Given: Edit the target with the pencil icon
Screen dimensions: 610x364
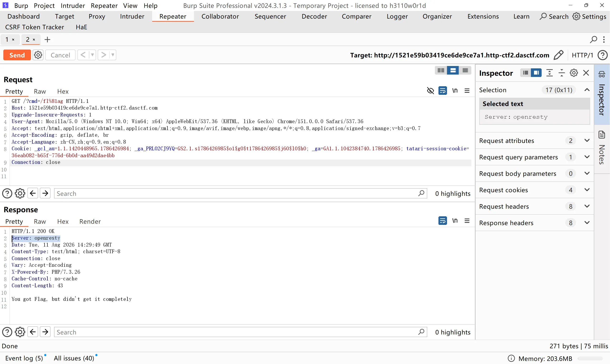Looking at the screenshot, I should pos(559,55).
